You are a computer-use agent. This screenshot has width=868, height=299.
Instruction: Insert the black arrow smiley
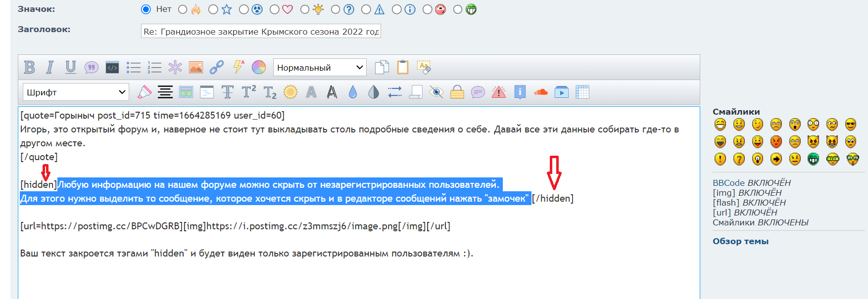[x=776, y=159]
